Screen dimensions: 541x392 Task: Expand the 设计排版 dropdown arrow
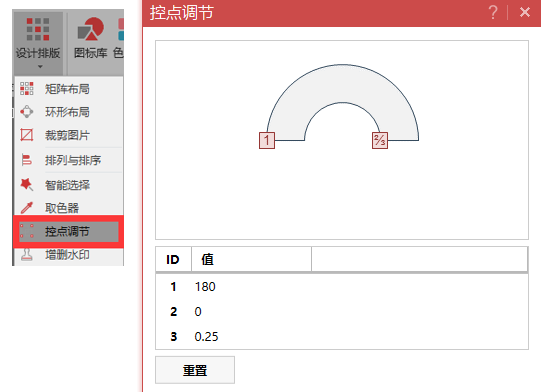(40, 67)
